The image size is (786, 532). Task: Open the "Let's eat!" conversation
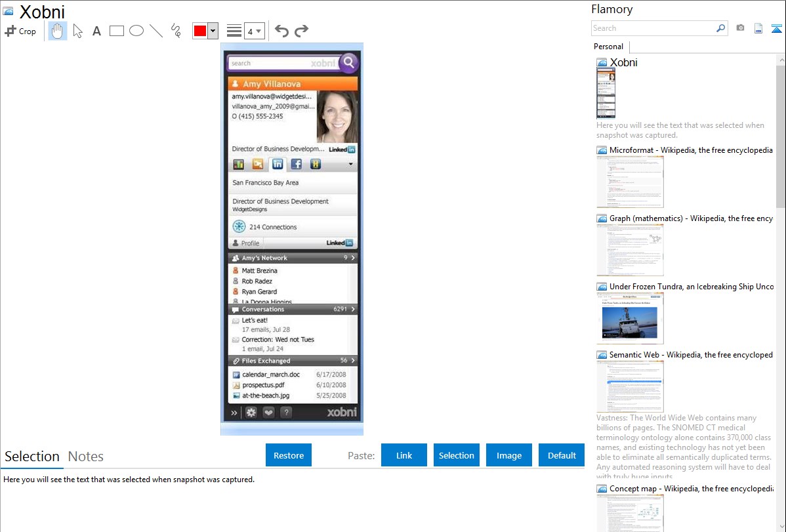(x=255, y=320)
